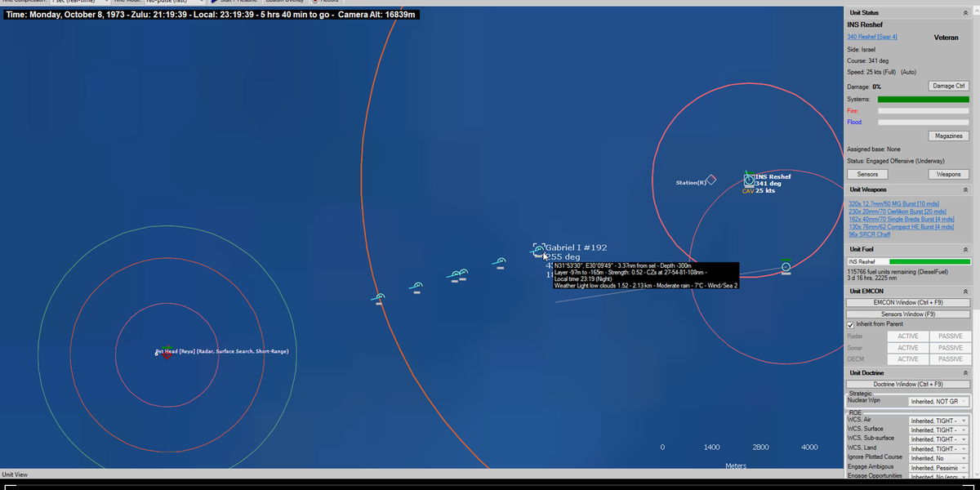The height and width of the screenshot is (490, 980).
Task: Select the Station(R) diamond marker
Action: [710, 180]
